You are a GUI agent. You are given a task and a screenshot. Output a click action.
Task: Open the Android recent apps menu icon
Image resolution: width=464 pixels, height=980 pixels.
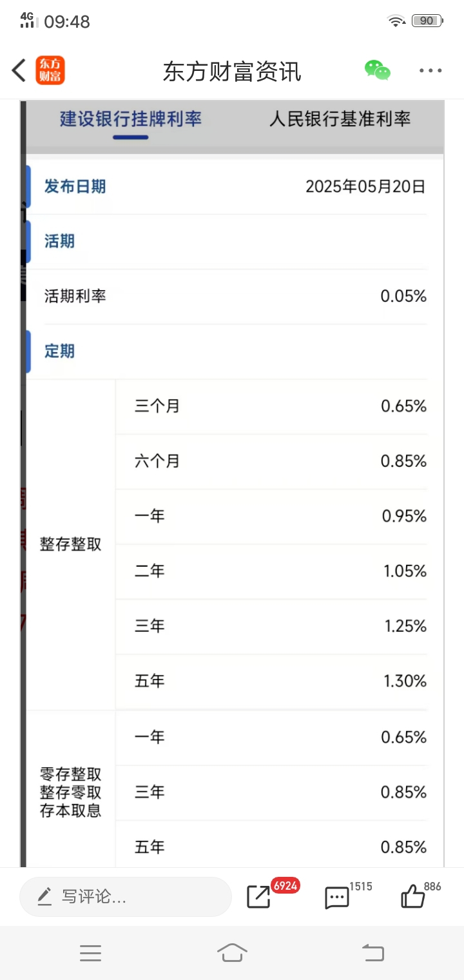pos(90,953)
